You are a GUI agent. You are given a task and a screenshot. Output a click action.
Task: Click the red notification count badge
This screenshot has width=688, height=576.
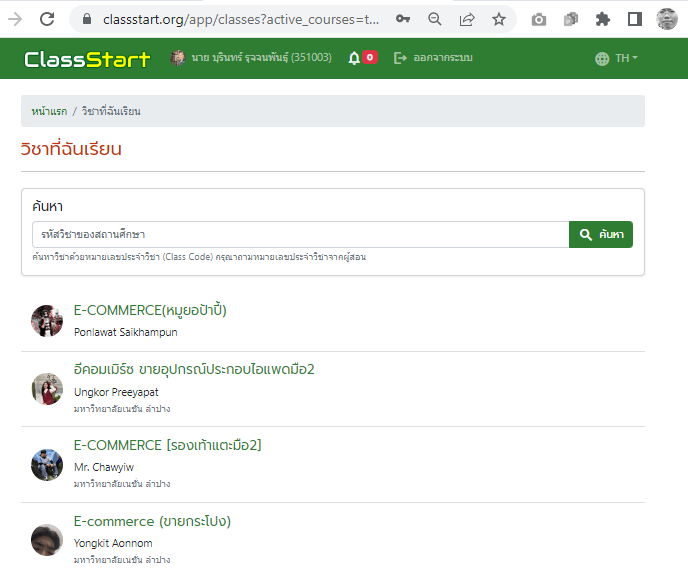[370, 57]
